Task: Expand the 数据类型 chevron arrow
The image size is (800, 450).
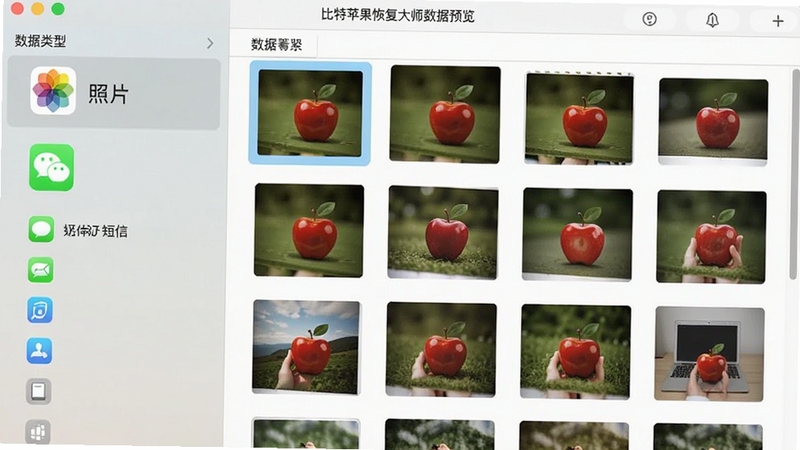Action: pos(210,43)
